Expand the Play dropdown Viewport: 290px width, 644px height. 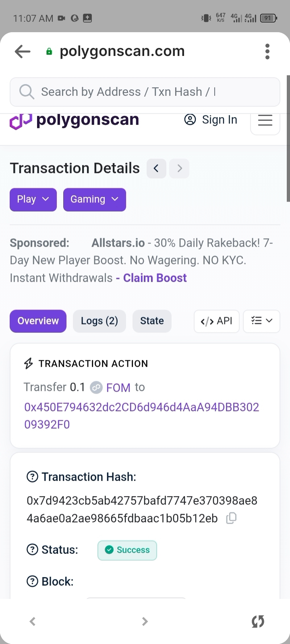[x=33, y=200]
